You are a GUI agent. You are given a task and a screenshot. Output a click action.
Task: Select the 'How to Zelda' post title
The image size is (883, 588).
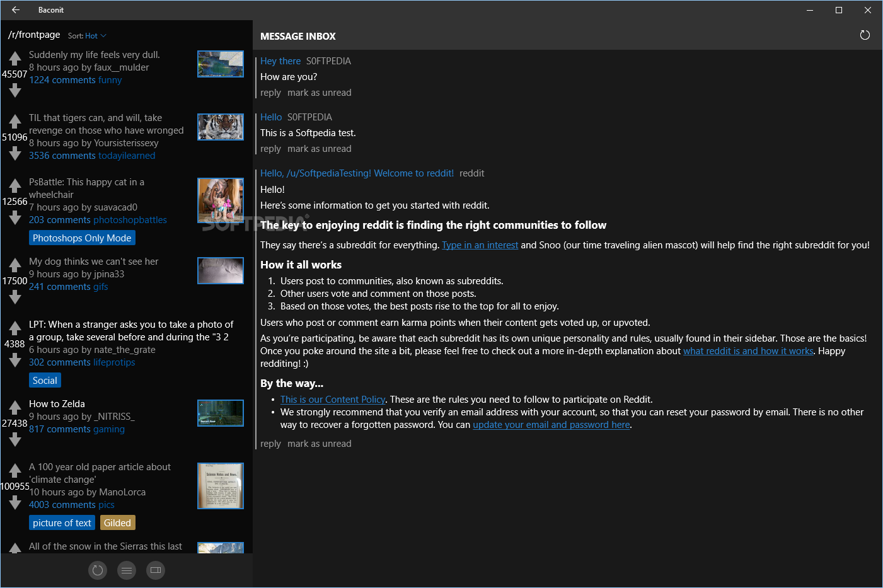coord(57,404)
